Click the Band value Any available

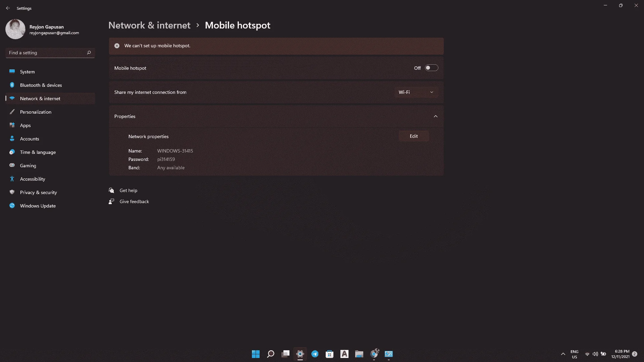tap(171, 168)
